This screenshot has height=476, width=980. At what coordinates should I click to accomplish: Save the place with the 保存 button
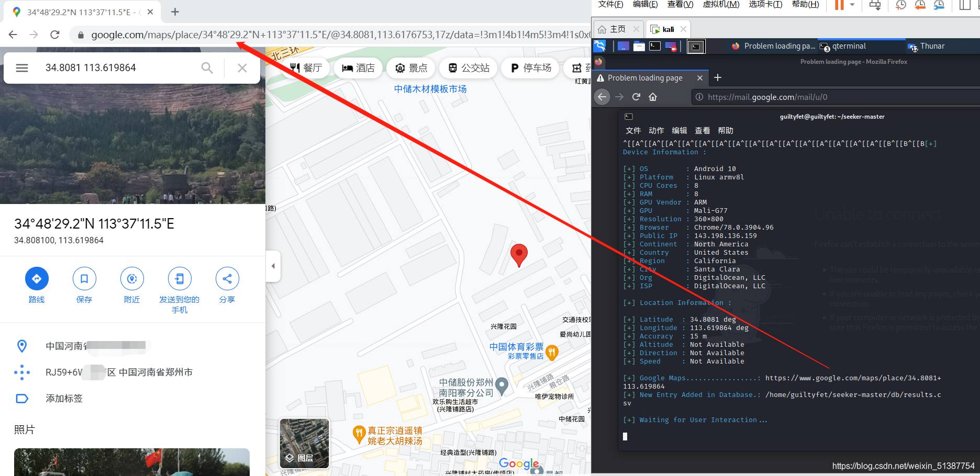pos(84,285)
